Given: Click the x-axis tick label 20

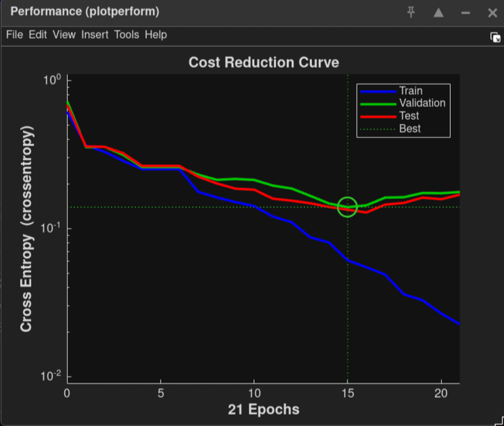Looking at the screenshot, I should coord(441,393).
